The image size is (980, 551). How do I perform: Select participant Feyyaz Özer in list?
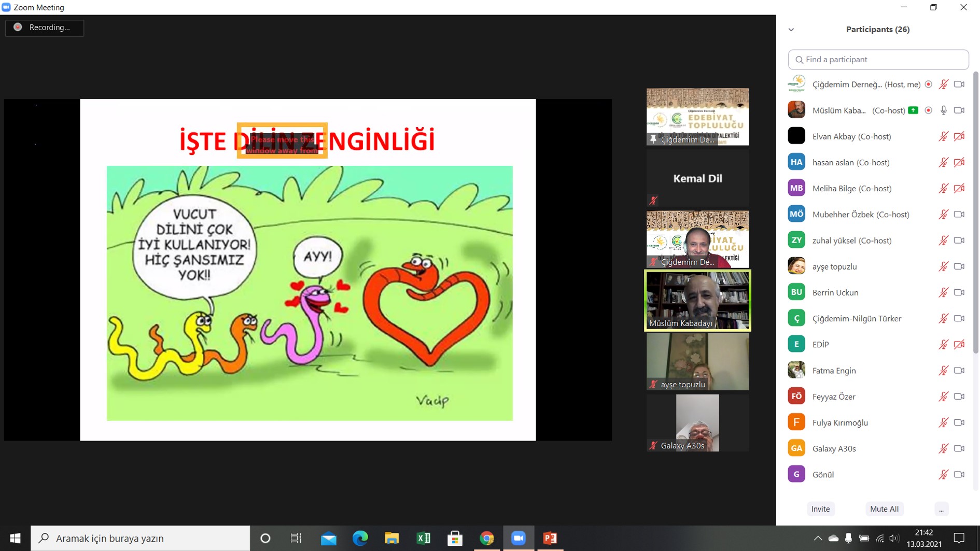click(x=877, y=397)
